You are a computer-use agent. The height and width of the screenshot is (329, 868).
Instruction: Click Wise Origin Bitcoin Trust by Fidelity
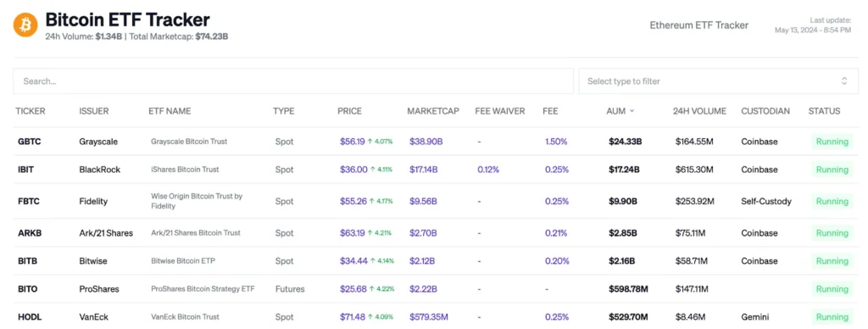pos(197,201)
